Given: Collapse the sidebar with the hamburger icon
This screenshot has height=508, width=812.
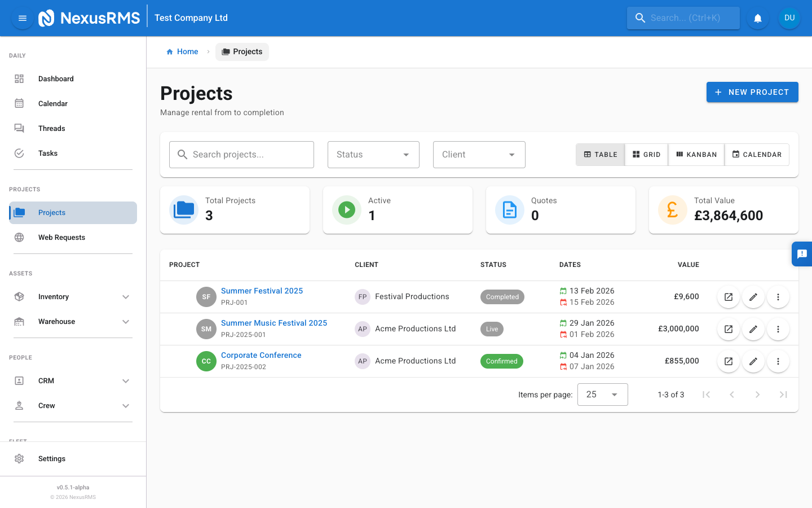Looking at the screenshot, I should click(22, 17).
